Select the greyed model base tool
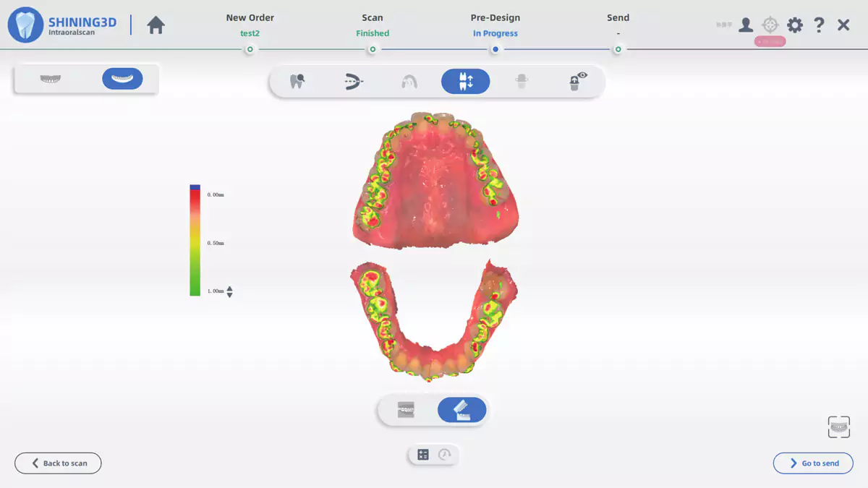The image size is (868, 488). (x=522, y=82)
